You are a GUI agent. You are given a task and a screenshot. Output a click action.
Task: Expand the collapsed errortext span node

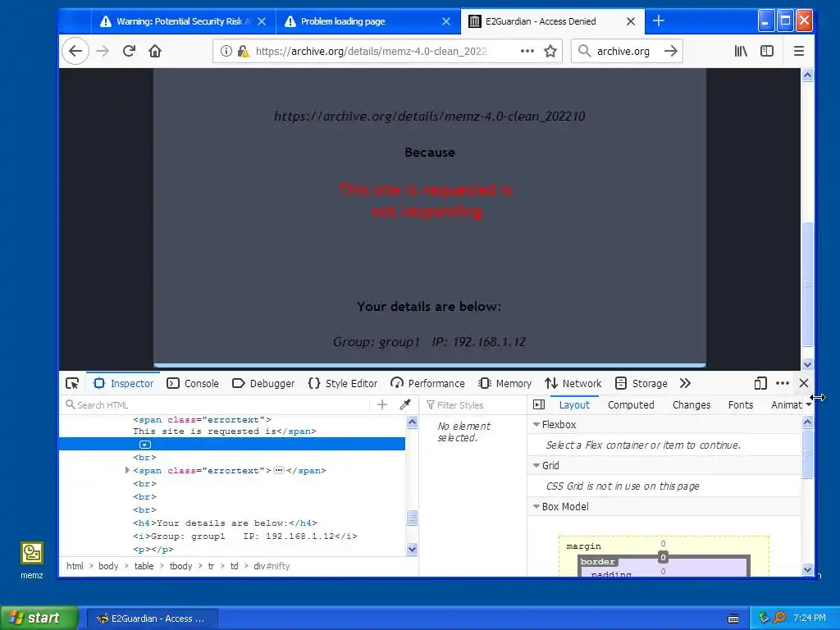point(127,470)
